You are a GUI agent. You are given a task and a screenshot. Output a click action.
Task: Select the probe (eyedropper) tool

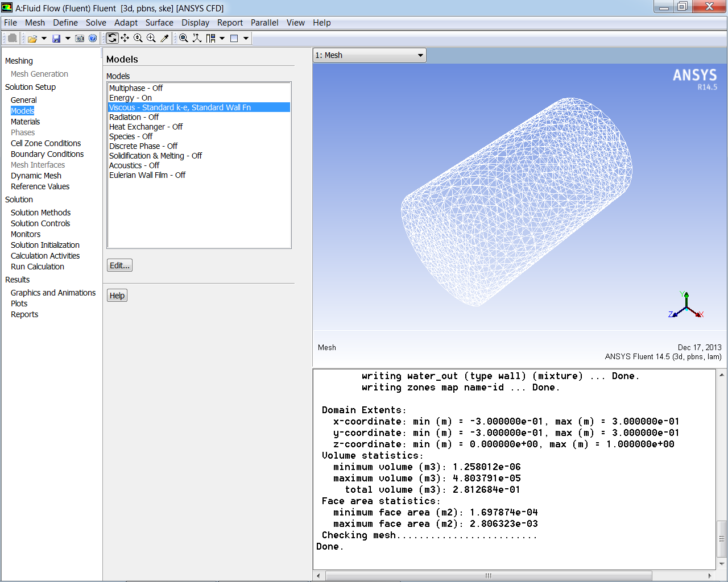pos(164,38)
